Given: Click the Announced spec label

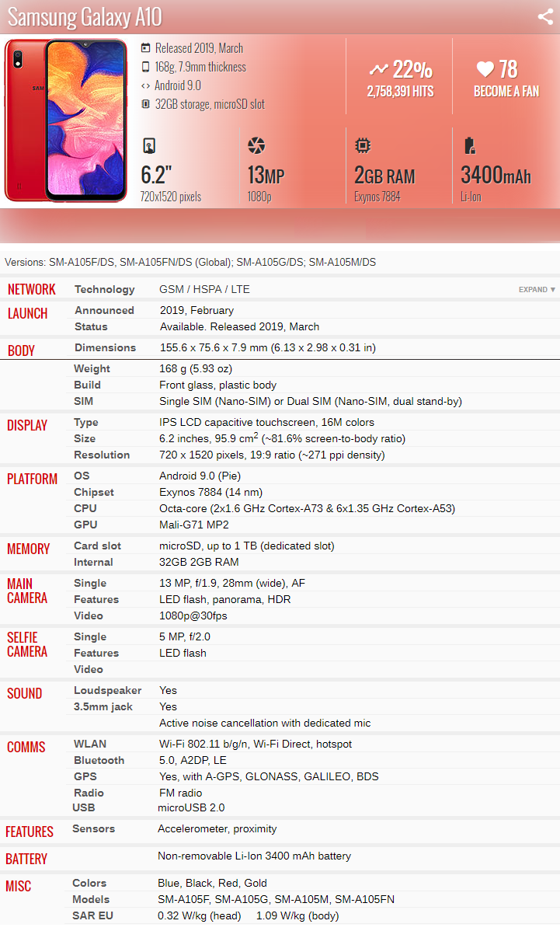Looking at the screenshot, I should pos(104,310).
